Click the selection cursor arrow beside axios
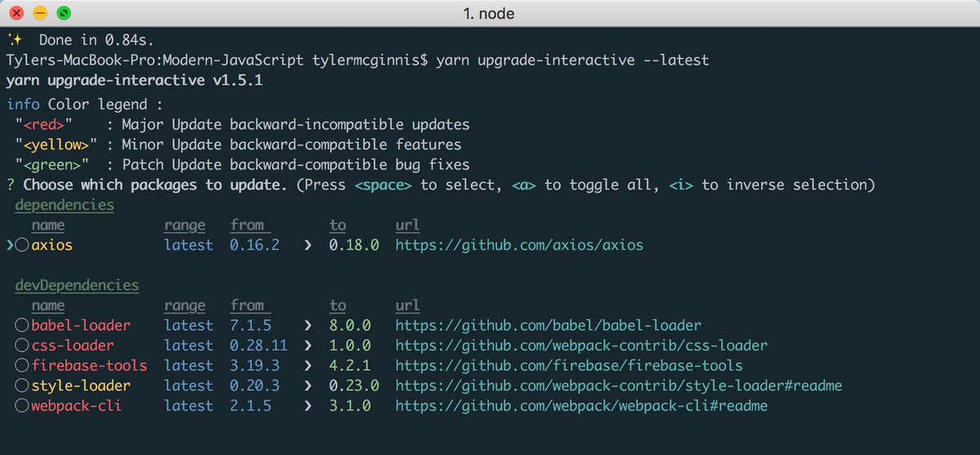 (x=10, y=245)
